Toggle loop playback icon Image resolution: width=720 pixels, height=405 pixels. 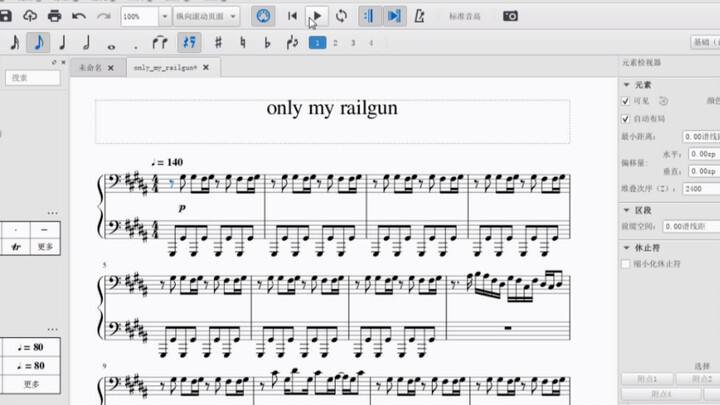[x=341, y=16]
